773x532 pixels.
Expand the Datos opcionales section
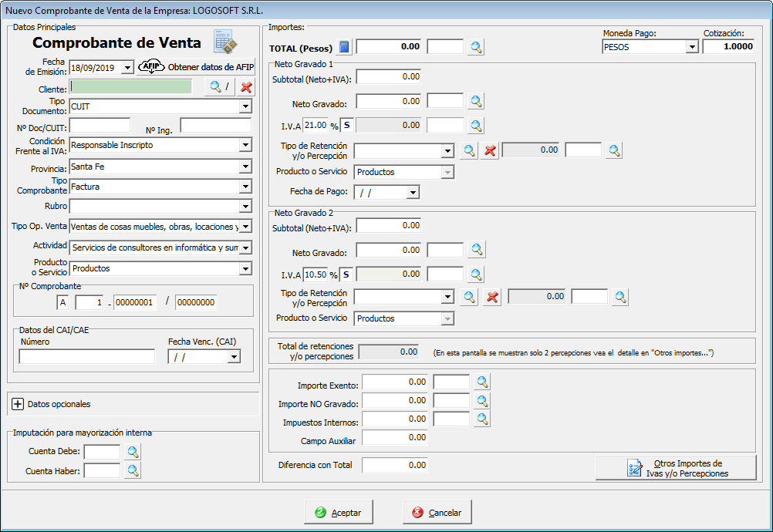(18, 404)
